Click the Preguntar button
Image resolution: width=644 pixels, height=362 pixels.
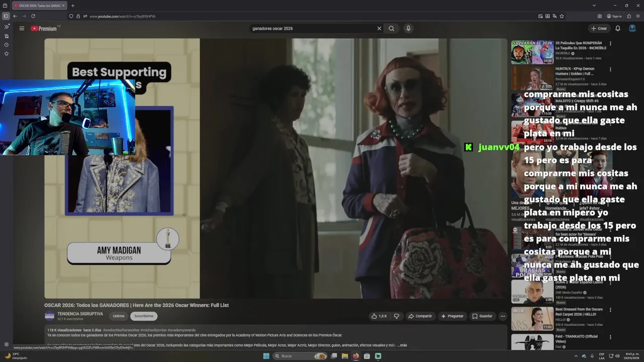452,316
